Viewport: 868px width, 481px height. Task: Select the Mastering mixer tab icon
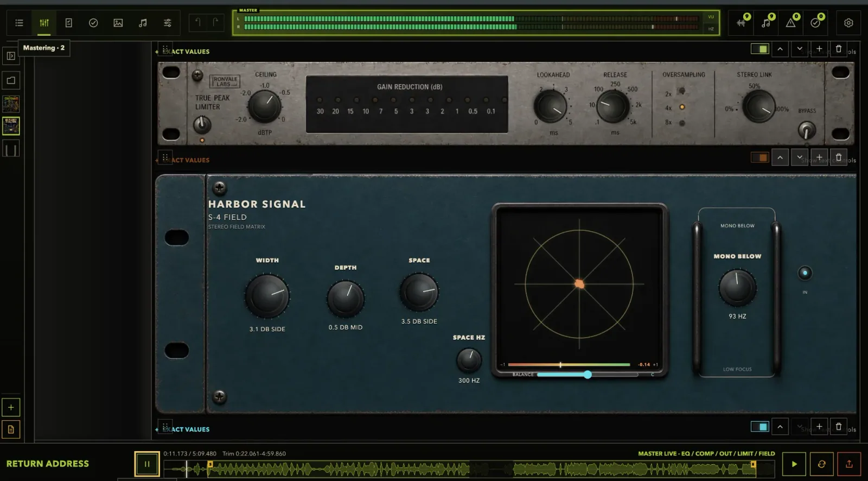coord(44,23)
